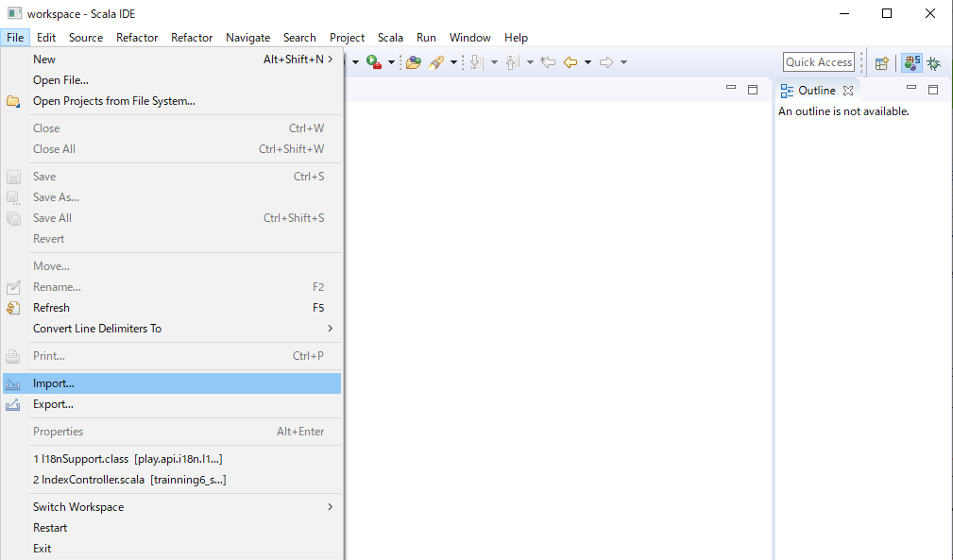The width and height of the screenshot is (953, 560).
Task: Click the Forward navigation arrow
Action: click(x=606, y=62)
